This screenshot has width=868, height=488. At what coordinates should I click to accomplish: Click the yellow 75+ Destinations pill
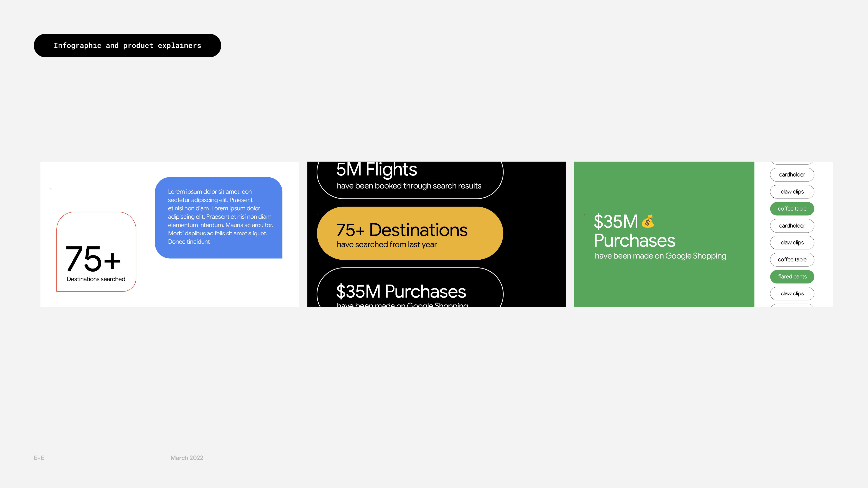point(410,233)
